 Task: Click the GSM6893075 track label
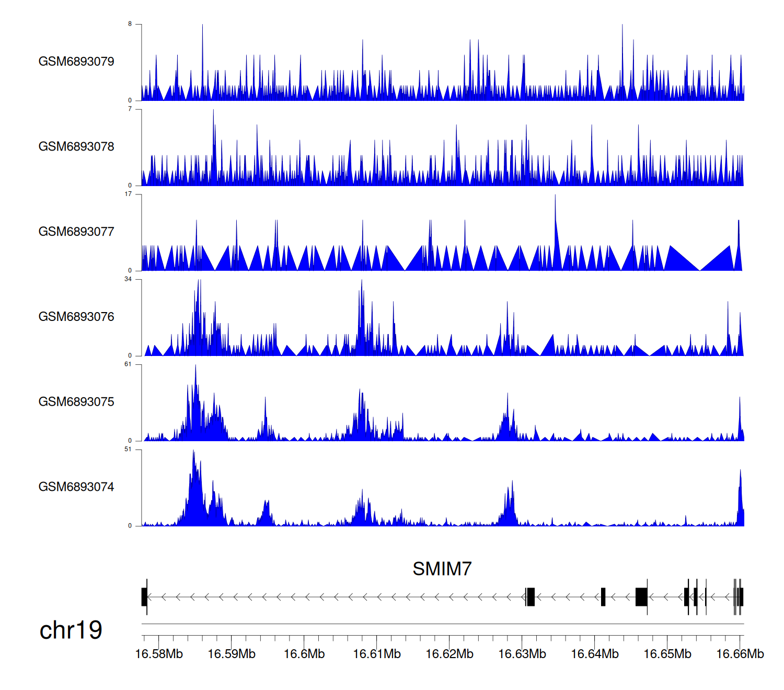point(76,402)
